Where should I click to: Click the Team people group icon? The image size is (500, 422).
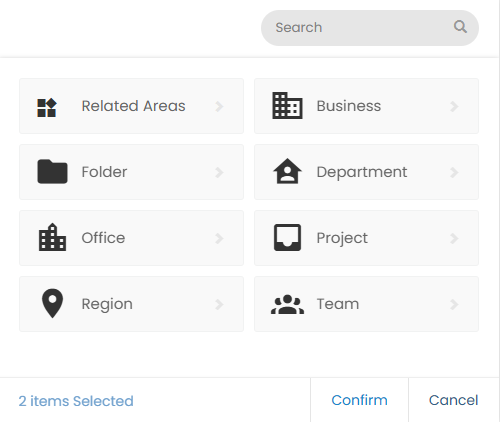pos(287,304)
